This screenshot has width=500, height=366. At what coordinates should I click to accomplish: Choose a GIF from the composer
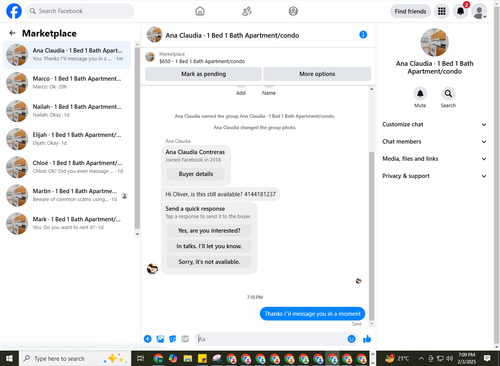click(185, 339)
